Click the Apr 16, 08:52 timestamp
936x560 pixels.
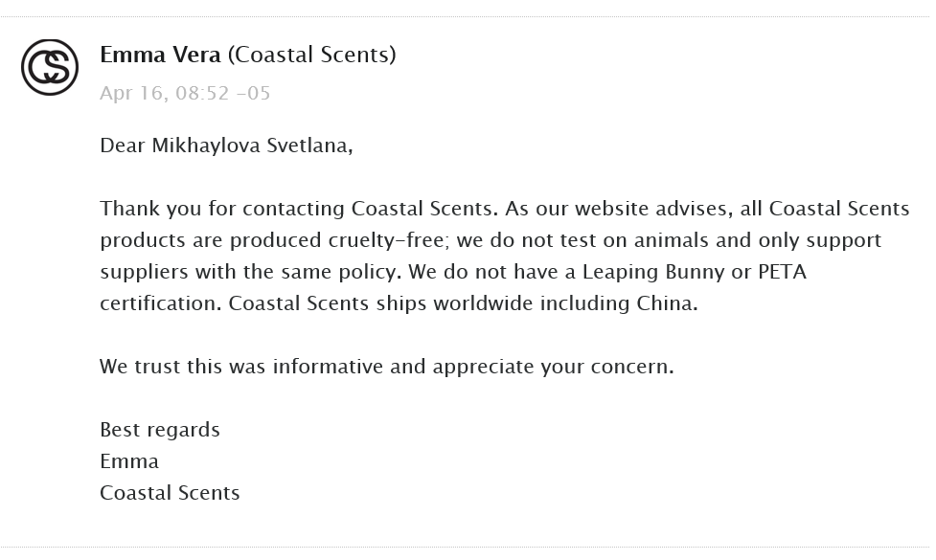185,93
